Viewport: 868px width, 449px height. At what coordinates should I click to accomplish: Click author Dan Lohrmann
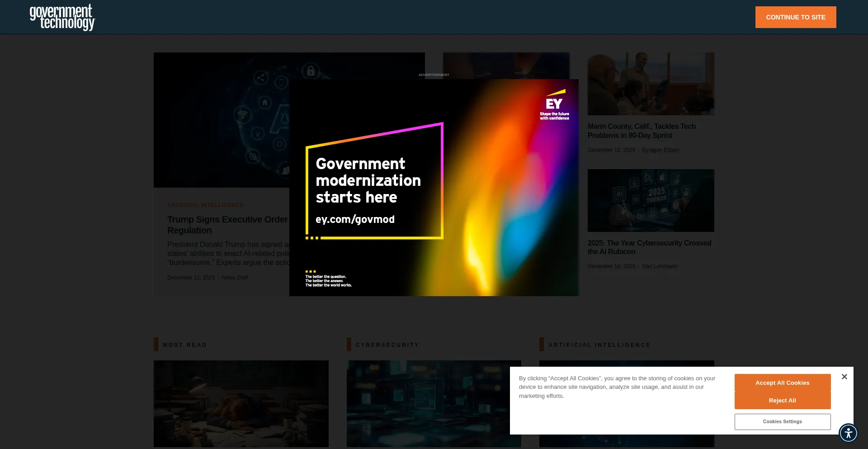click(x=660, y=266)
